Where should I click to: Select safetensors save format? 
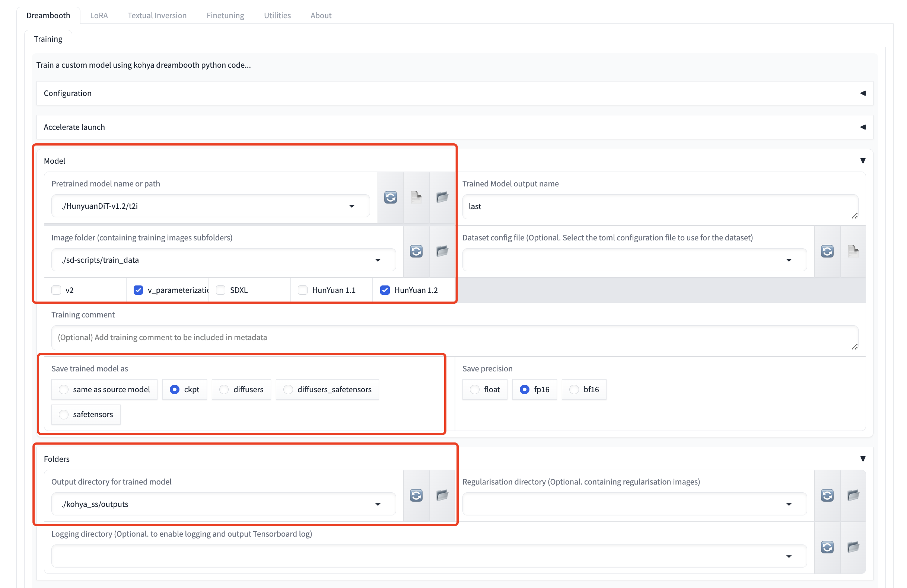[x=64, y=414]
